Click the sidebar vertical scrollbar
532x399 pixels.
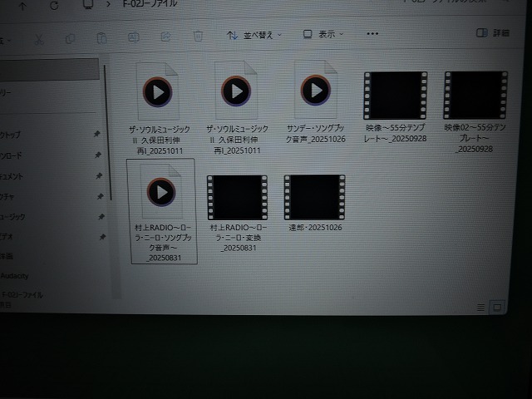pyautogui.click(x=108, y=132)
